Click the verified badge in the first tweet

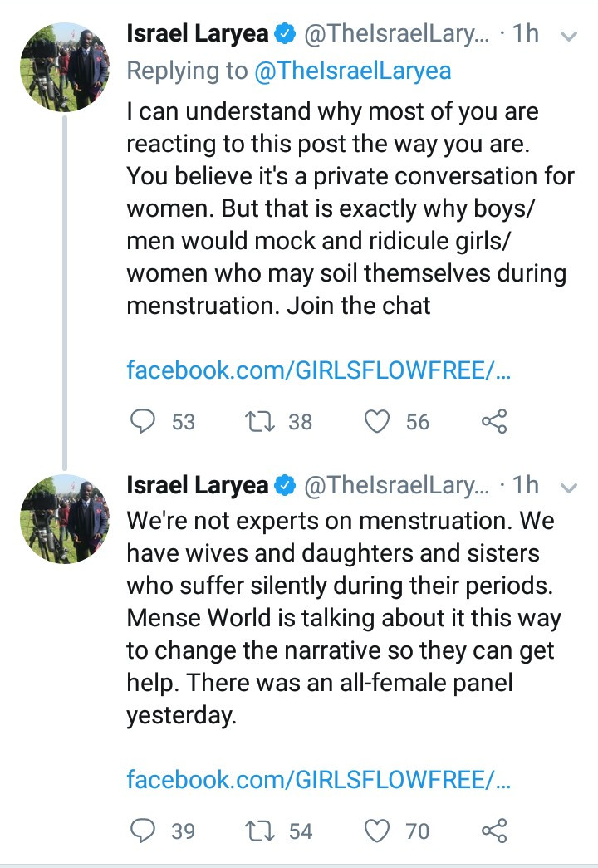point(286,34)
